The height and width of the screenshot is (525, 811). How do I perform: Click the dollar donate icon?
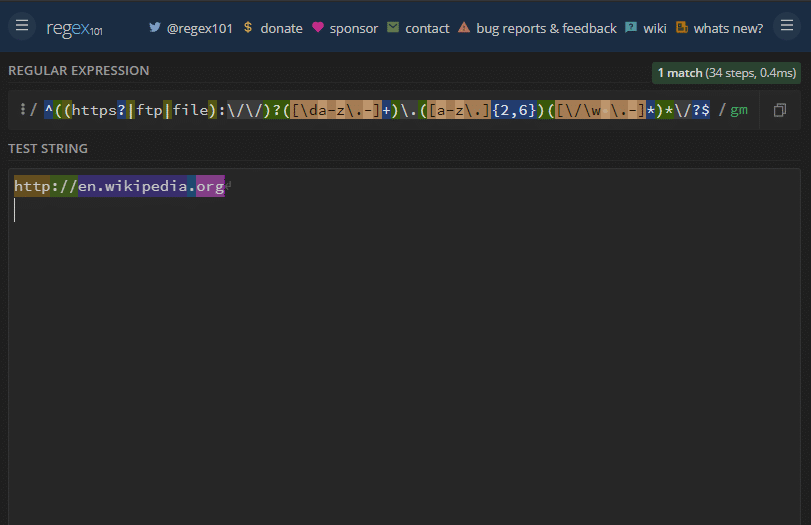click(248, 27)
